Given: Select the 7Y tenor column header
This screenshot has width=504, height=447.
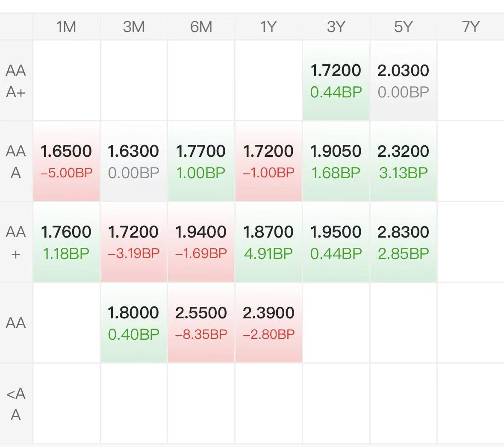Looking at the screenshot, I should (471, 27).
